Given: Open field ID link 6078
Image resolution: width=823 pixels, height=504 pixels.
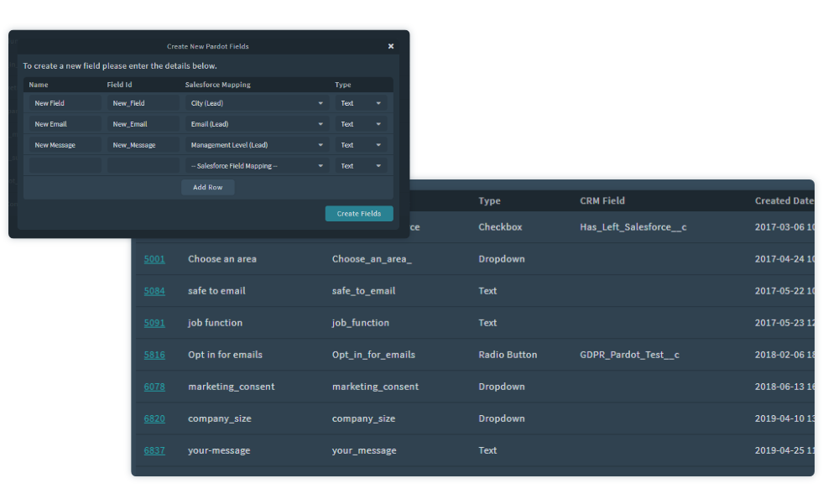Looking at the screenshot, I should (x=154, y=387).
